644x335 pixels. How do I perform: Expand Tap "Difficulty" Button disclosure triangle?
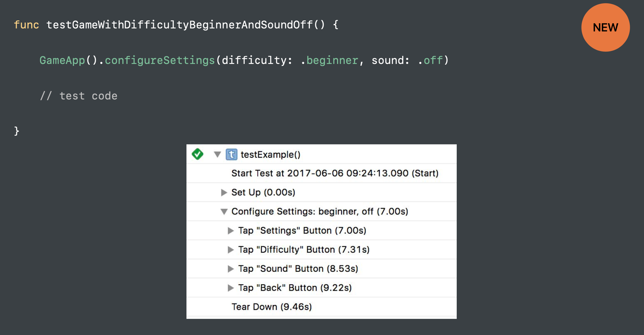coord(230,250)
